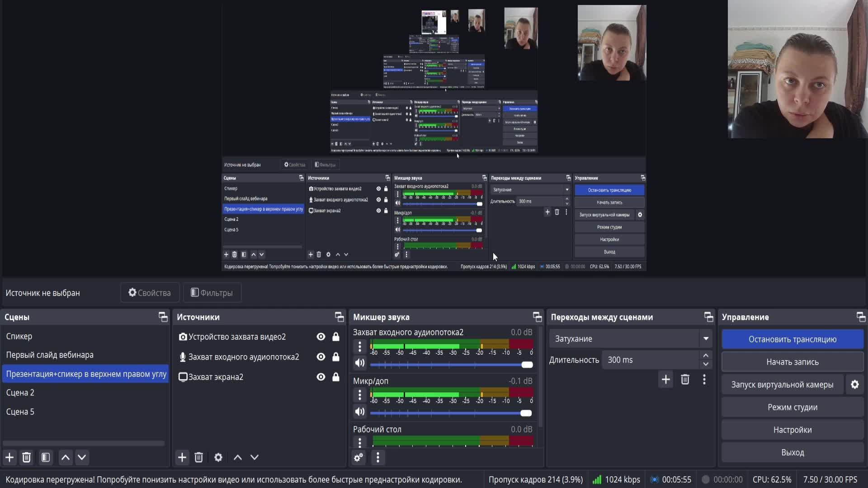
Task: Adjust Захват входного аудиопотока2 volume slider
Action: coord(451,365)
